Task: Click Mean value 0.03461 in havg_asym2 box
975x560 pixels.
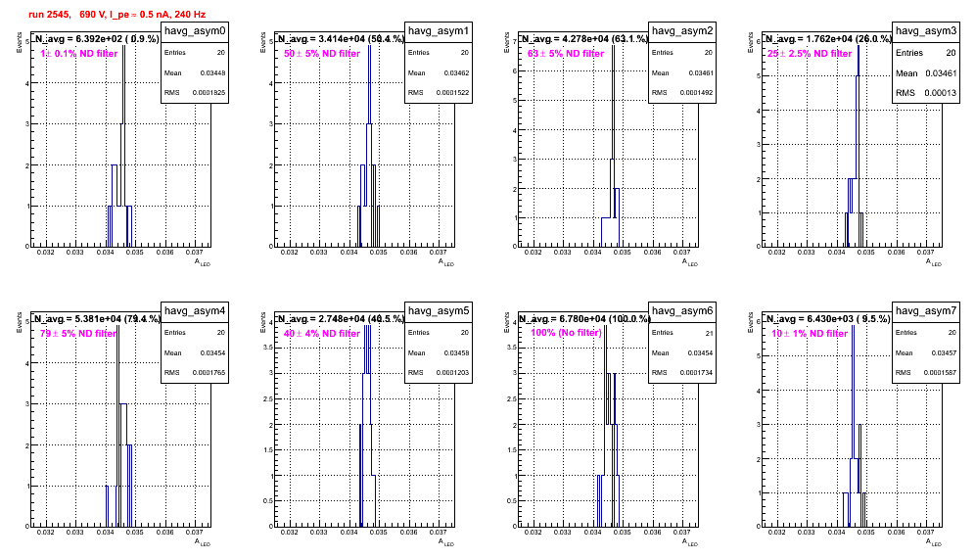Action: [700, 72]
